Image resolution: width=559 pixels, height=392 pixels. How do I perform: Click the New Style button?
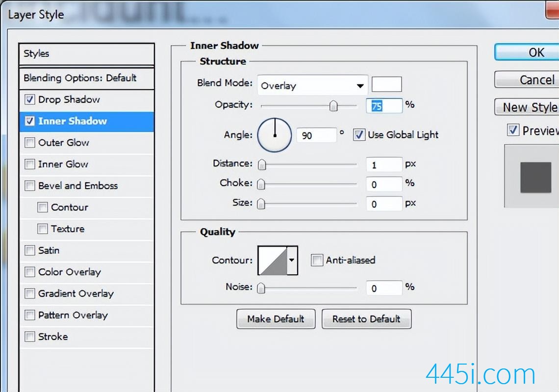pos(527,107)
